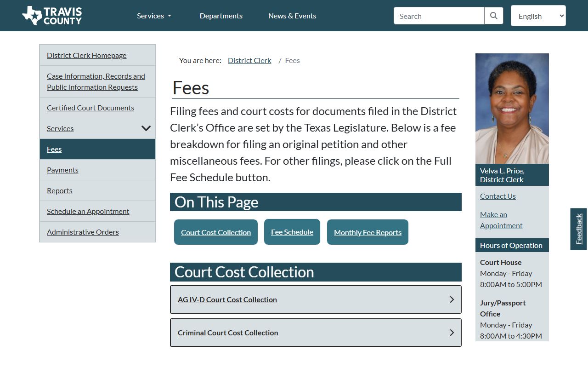This screenshot has width=588, height=368.
Task: Click the Travis County logo
Action: [x=52, y=16]
